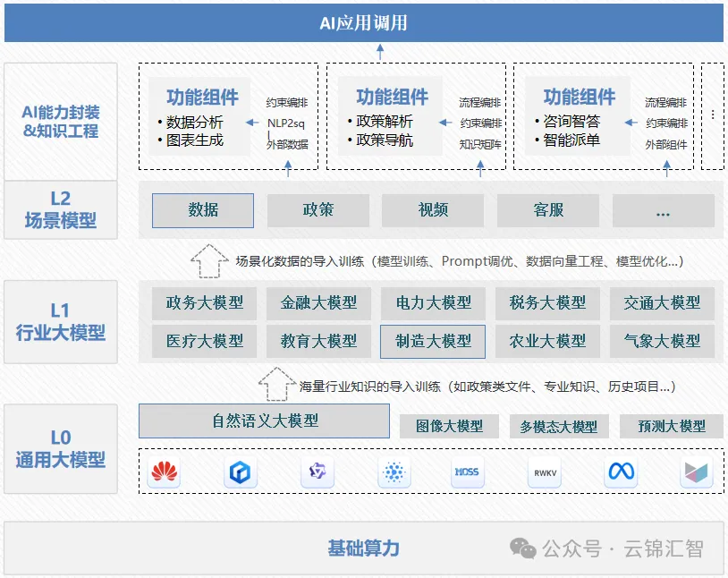Click the 基础算力 bottom bar

tap(363, 548)
